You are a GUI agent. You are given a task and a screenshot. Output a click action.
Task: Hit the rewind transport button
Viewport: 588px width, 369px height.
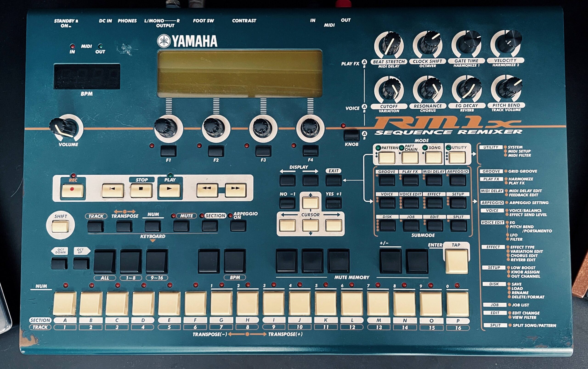point(207,190)
